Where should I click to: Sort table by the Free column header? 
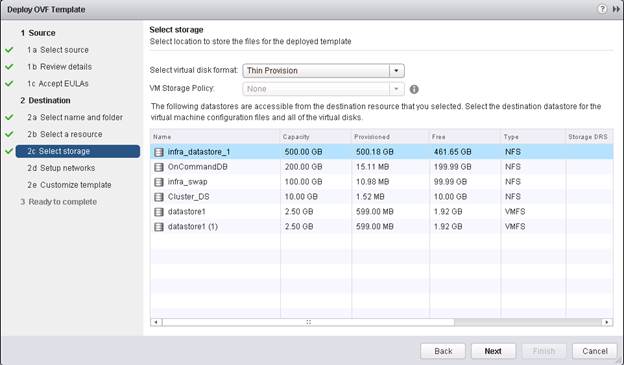pyautogui.click(x=465, y=137)
